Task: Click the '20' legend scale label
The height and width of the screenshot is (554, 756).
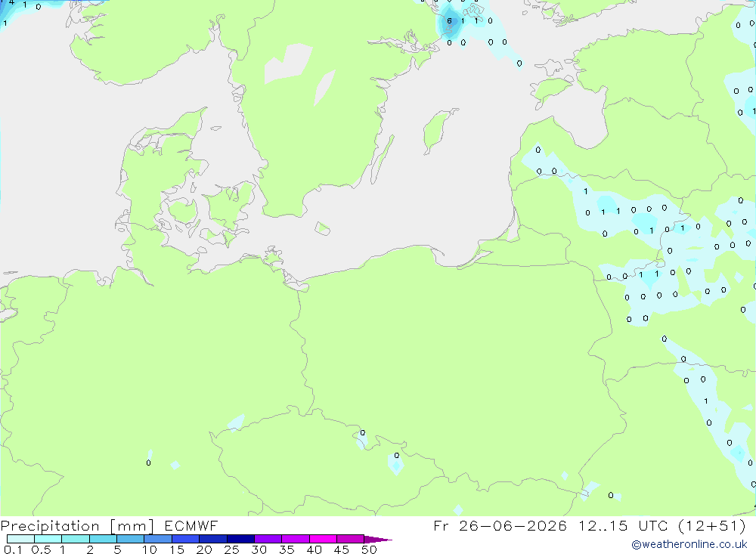Action: 204,549
